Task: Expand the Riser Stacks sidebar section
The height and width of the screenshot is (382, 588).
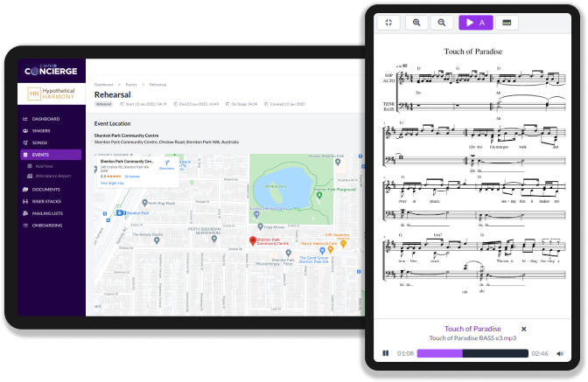Action: click(47, 201)
